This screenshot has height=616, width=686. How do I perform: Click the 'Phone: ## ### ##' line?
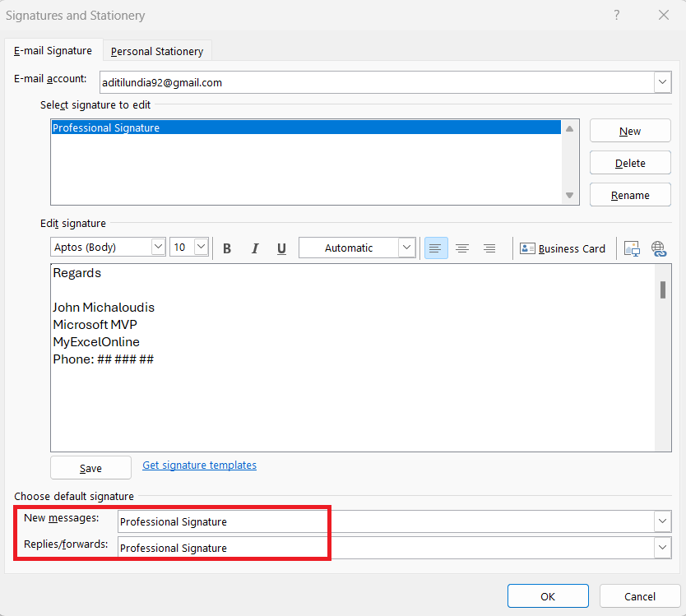[104, 359]
